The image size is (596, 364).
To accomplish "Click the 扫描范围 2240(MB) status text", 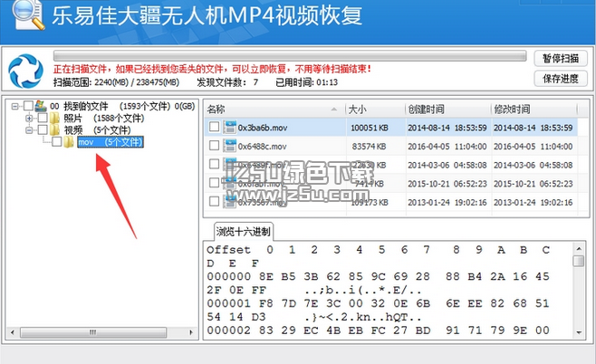I will (x=116, y=82).
